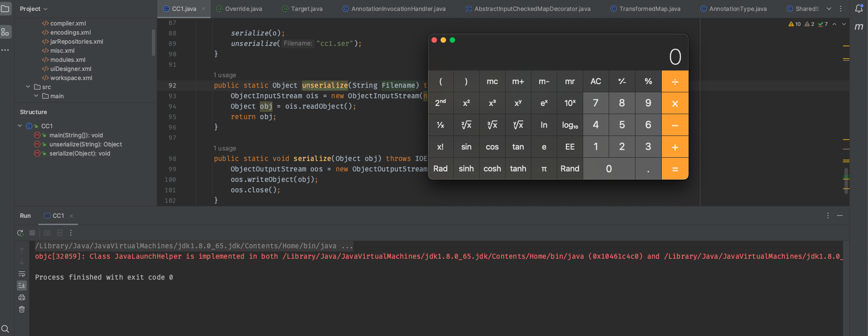Screen dimensions: 868x336
Task: Toggle Rad mode on the calculator
Action: [x=440, y=169]
